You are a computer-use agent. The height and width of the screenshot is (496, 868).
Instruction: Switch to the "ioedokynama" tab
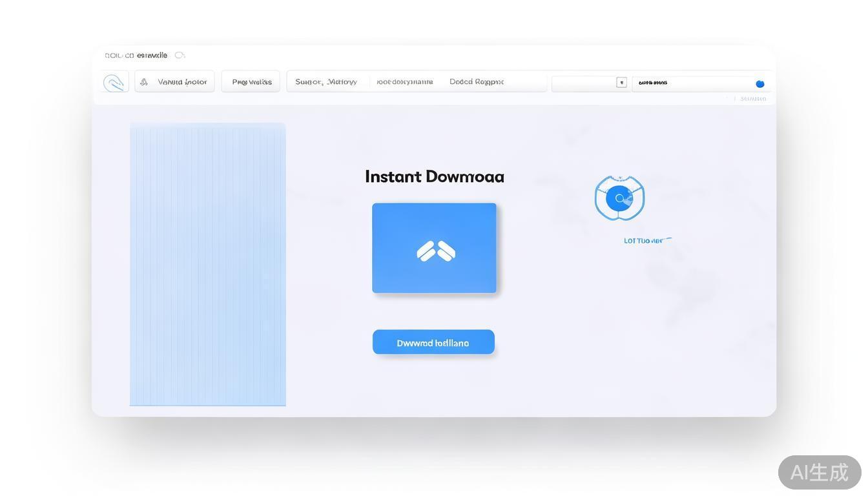click(404, 82)
